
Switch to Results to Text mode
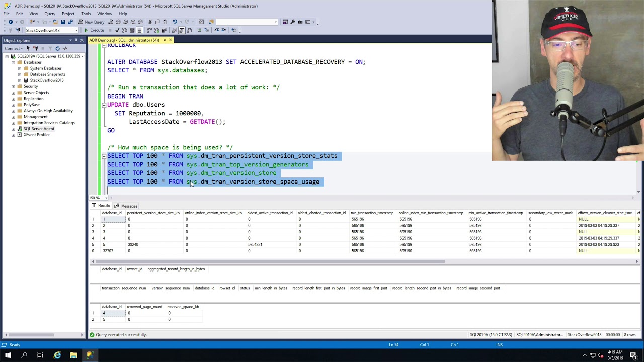pyautogui.click(x=174, y=30)
